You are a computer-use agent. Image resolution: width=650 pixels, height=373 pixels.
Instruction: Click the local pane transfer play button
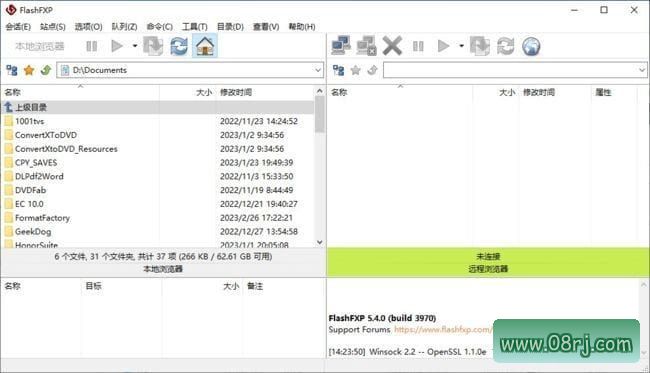117,46
